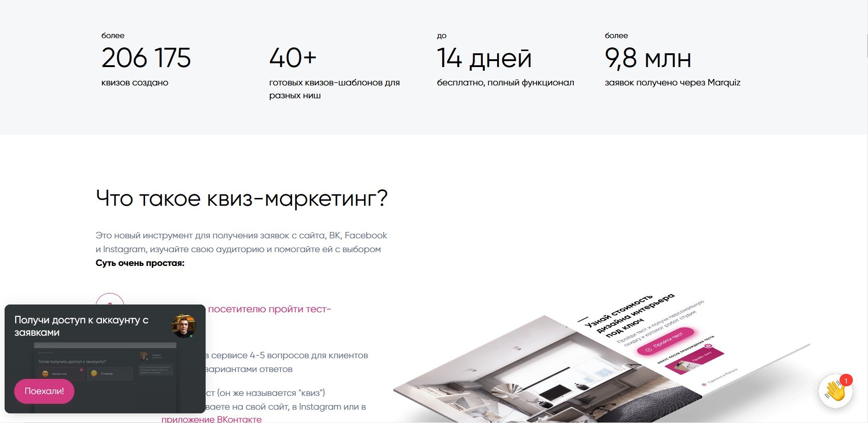The image size is (868, 423).
Task: Click the checkmark on the selected preview answer
Action: [x=81, y=369]
